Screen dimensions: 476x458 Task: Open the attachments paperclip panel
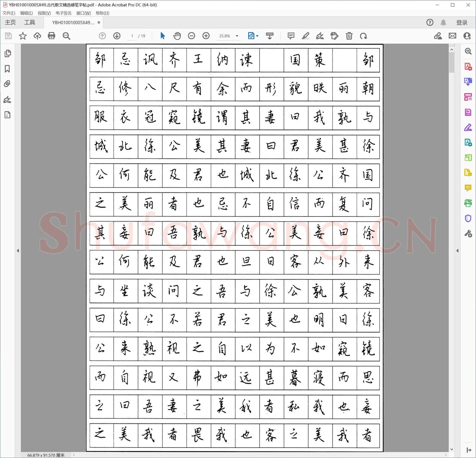[8, 84]
